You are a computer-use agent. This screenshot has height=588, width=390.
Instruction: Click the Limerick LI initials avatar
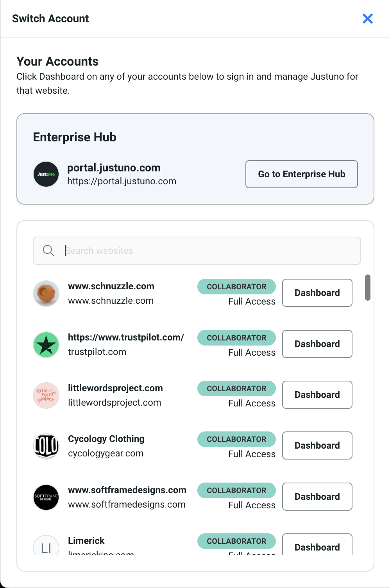[46, 547]
